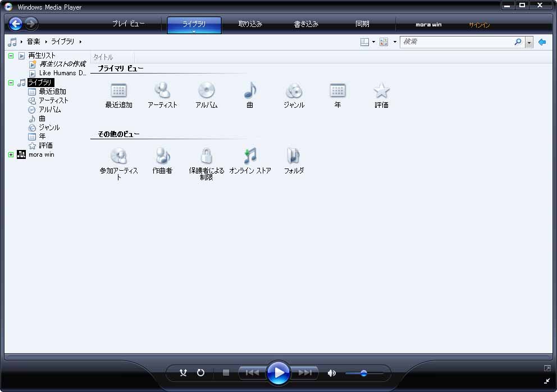
Task: Expand the 音楽 breadcrumb arrow
Action: click(x=46, y=42)
